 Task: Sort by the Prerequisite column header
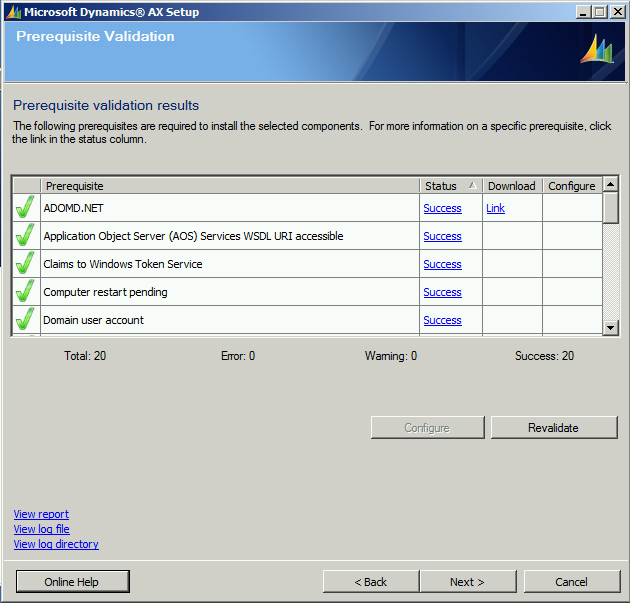230,186
